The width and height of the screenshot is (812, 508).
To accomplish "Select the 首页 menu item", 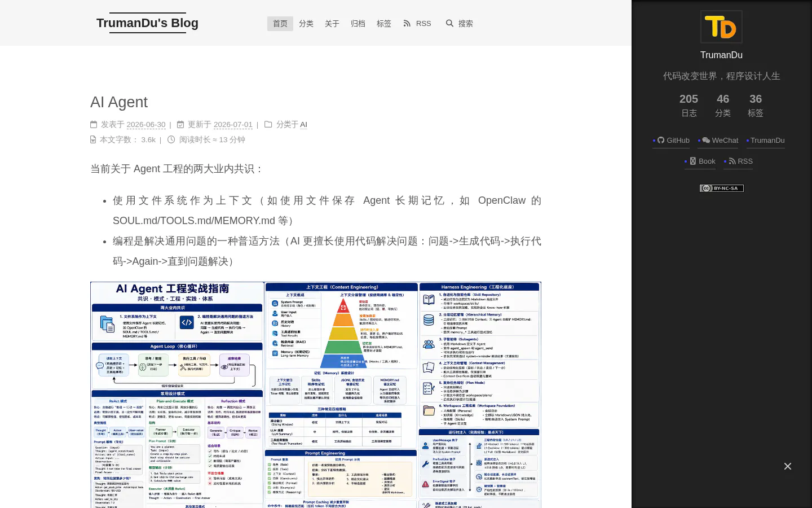I will point(280,24).
